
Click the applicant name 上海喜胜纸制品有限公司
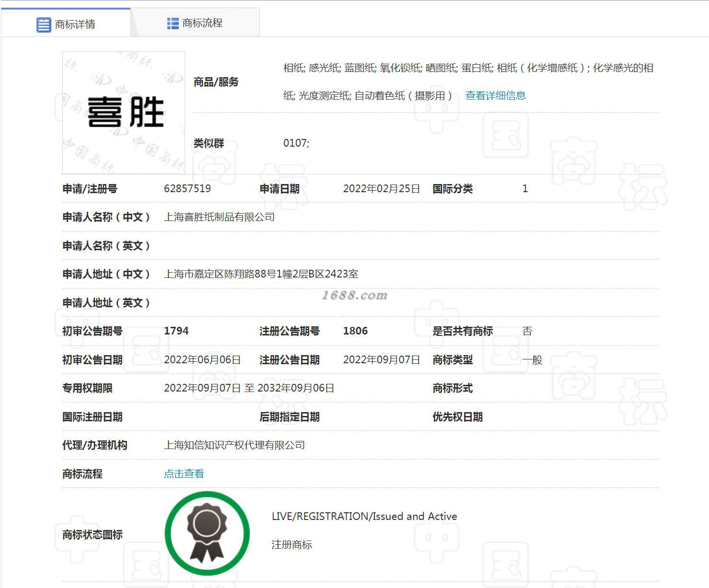click(x=220, y=217)
